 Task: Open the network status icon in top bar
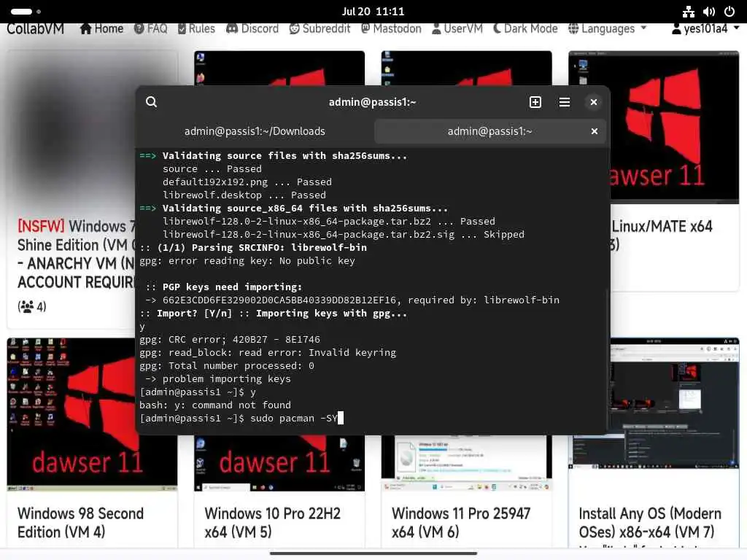(x=689, y=12)
